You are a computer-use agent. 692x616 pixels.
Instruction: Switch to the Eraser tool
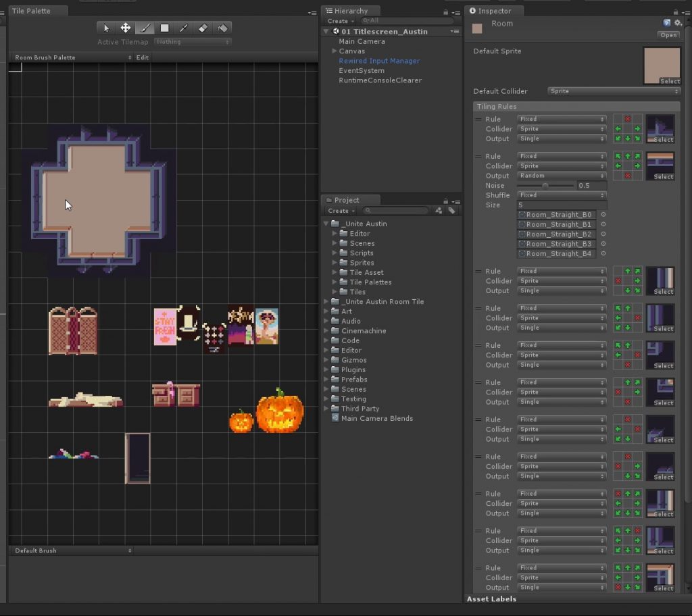(203, 28)
